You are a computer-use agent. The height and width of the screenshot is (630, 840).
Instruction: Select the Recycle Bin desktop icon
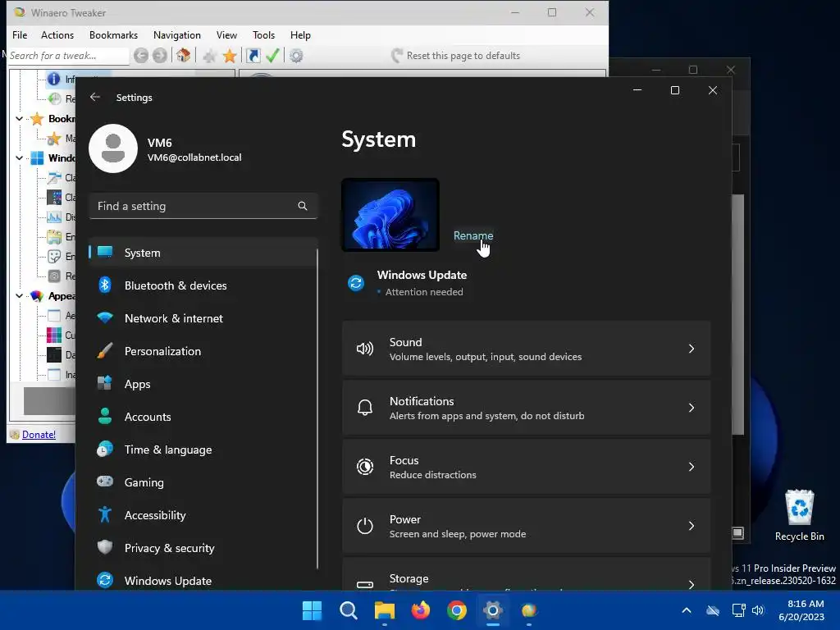(799, 515)
